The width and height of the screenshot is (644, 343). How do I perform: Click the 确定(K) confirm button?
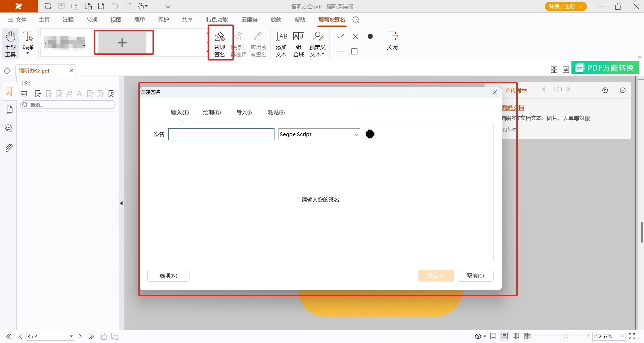(x=436, y=275)
